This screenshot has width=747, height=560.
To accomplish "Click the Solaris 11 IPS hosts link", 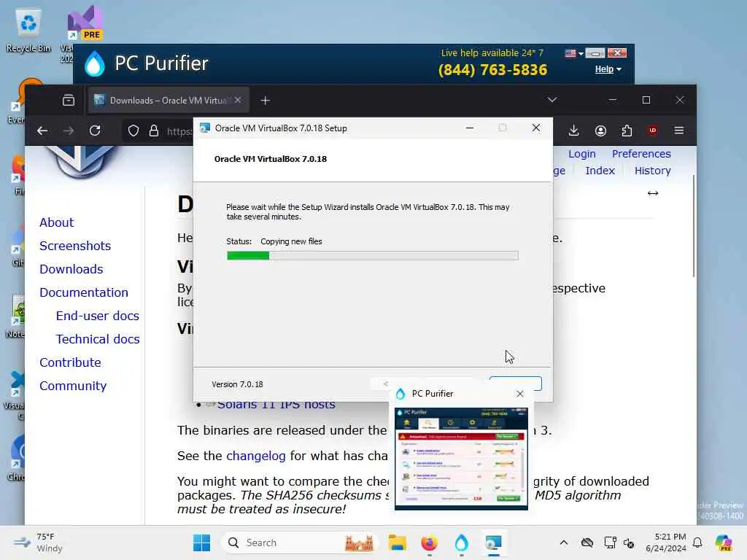I will click(x=276, y=405).
